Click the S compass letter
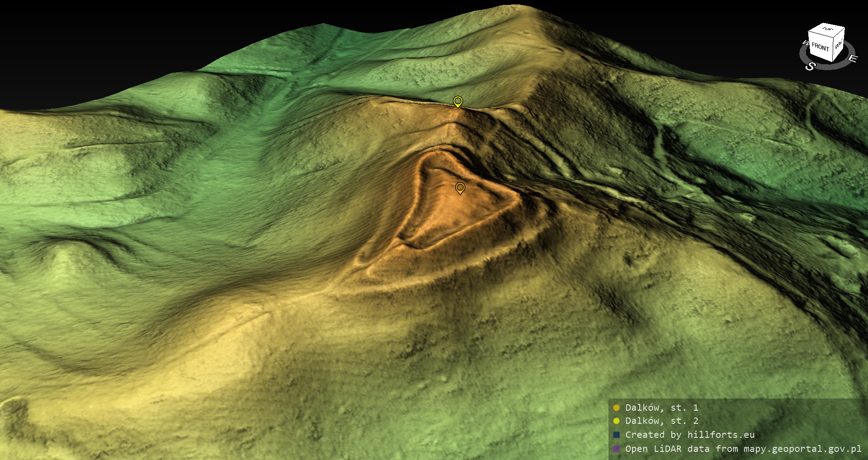 coord(810,66)
